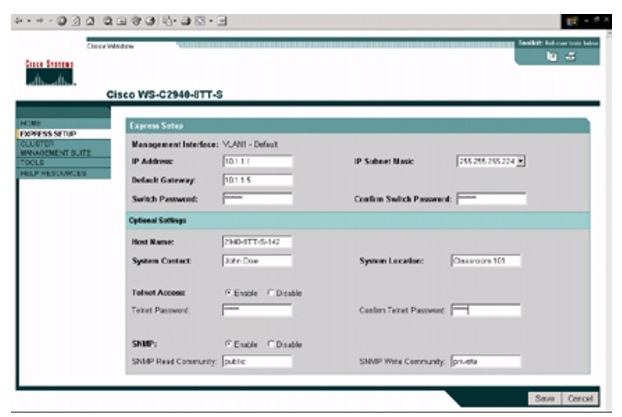Open the History toolbar icon

(150, 21)
